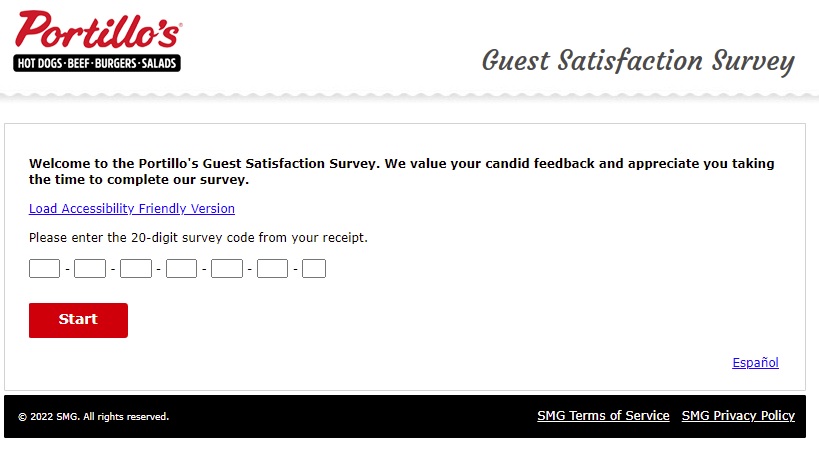Focus the last short survey code box
819x451 pixels.
point(314,269)
